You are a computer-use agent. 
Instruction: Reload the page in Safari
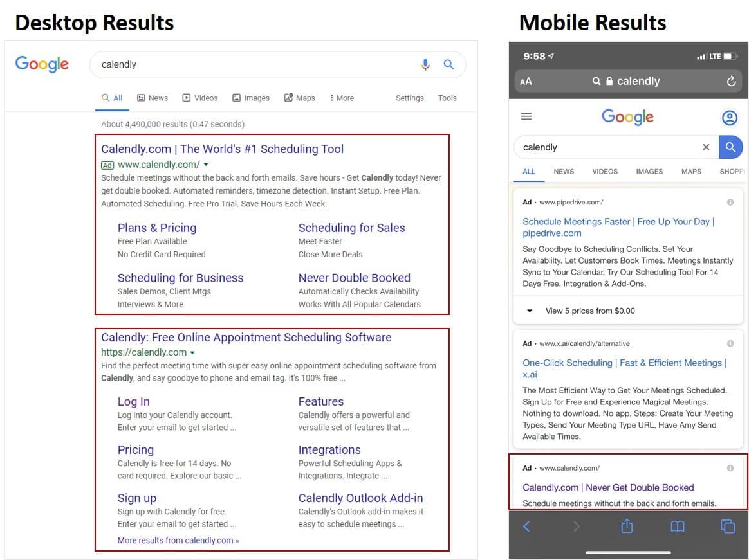(x=731, y=81)
